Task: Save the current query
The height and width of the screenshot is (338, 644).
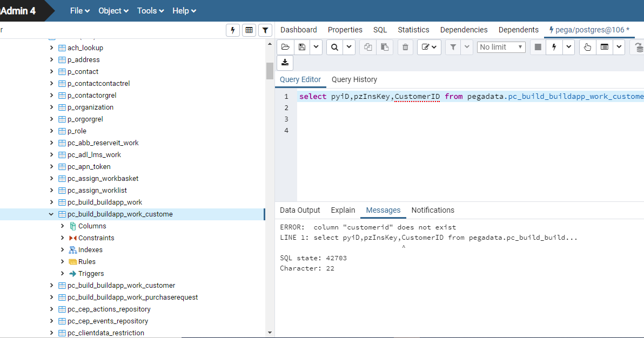Action: [301, 47]
